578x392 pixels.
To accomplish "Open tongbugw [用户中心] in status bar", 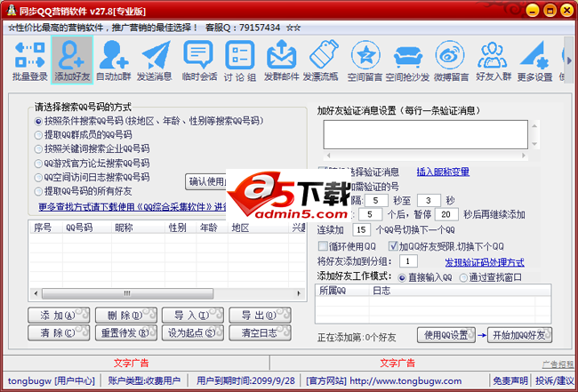I will (52, 381).
